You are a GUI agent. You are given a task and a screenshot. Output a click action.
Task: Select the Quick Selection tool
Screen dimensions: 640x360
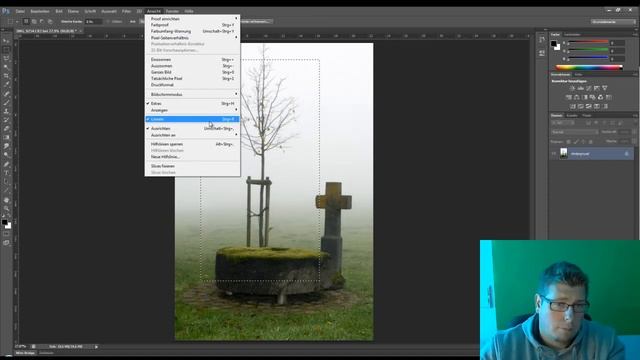pos(6,67)
